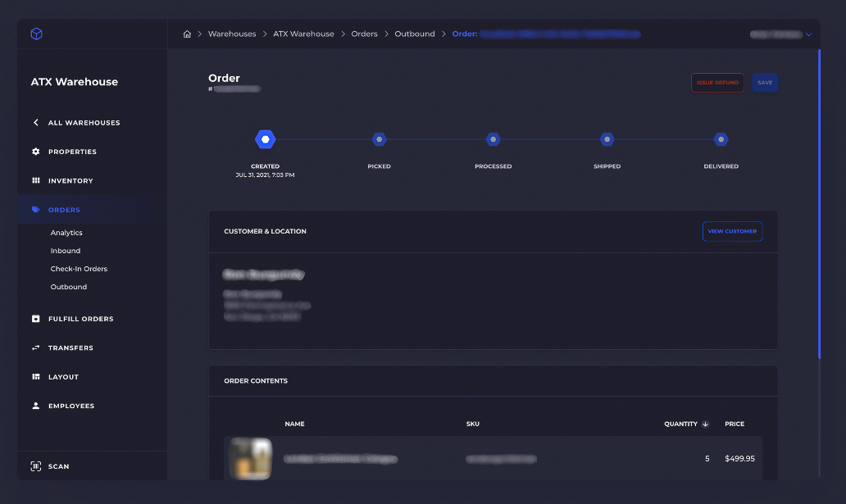The height and width of the screenshot is (504, 846).
Task: Open Inbound orders submenu
Action: point(66,251)
